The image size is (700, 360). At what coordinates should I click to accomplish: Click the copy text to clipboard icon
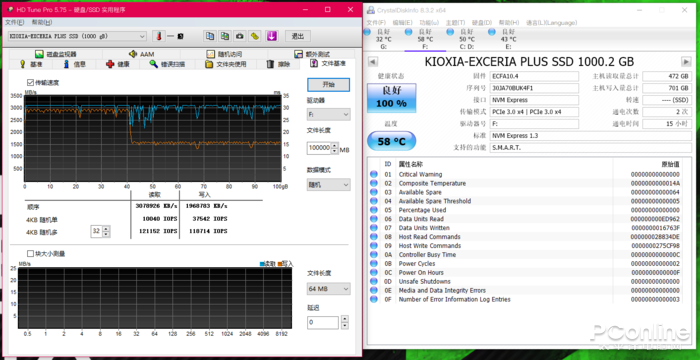pos(210,36)
